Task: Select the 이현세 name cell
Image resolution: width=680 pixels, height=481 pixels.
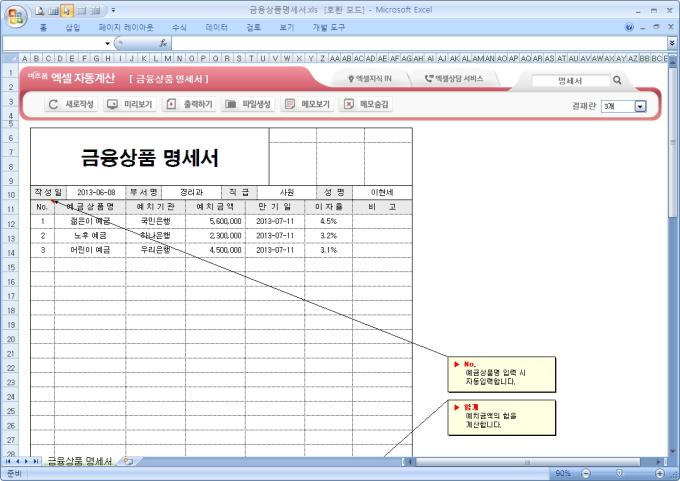Action: (x=382, y=193)
